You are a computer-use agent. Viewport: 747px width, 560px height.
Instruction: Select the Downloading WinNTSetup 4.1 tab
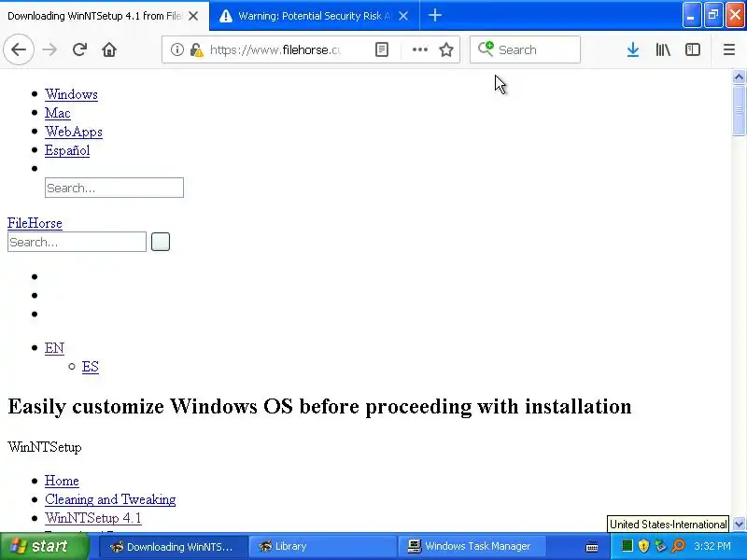[x=95, y=16]
